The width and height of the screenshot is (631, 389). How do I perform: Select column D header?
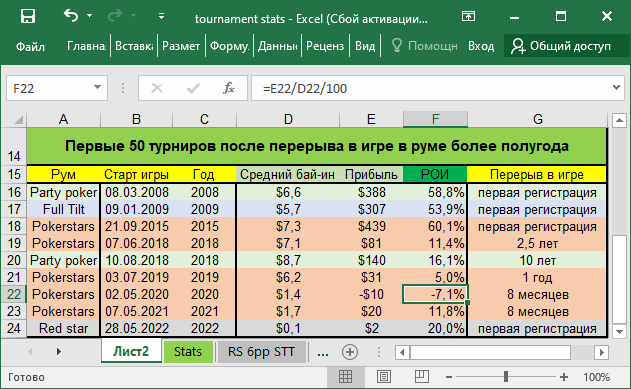(x=288, y=119)
